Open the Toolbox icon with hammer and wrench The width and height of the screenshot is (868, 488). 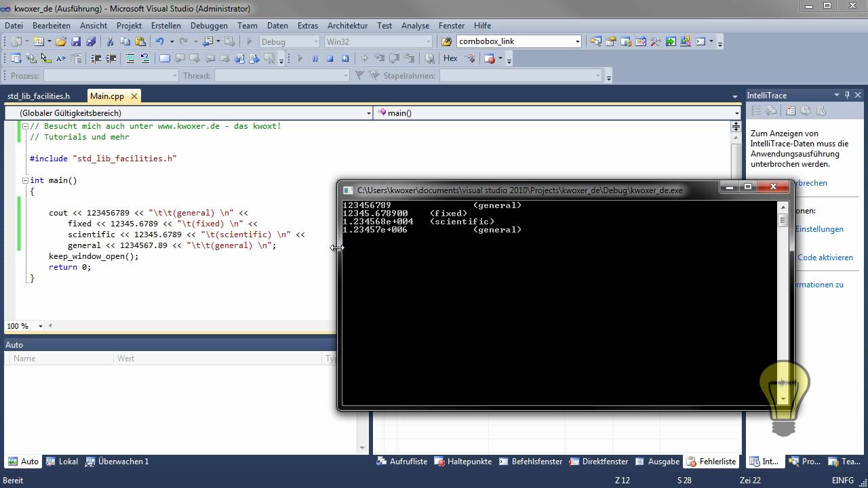coord(656,41)
